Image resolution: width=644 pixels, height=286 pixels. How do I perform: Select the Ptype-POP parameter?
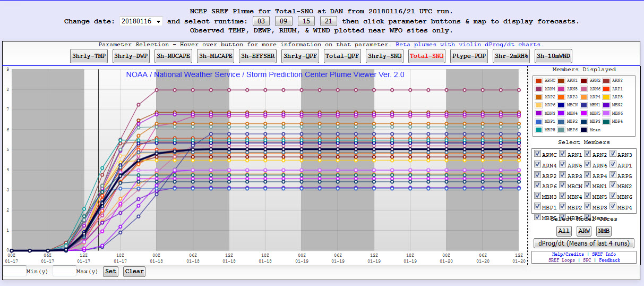pyautogui.click(x=469, y=56)
